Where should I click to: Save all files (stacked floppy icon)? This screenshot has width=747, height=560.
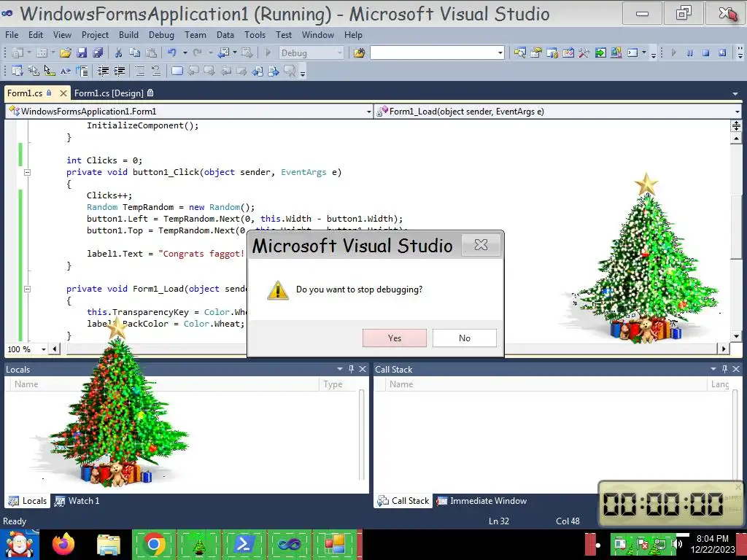98,52
